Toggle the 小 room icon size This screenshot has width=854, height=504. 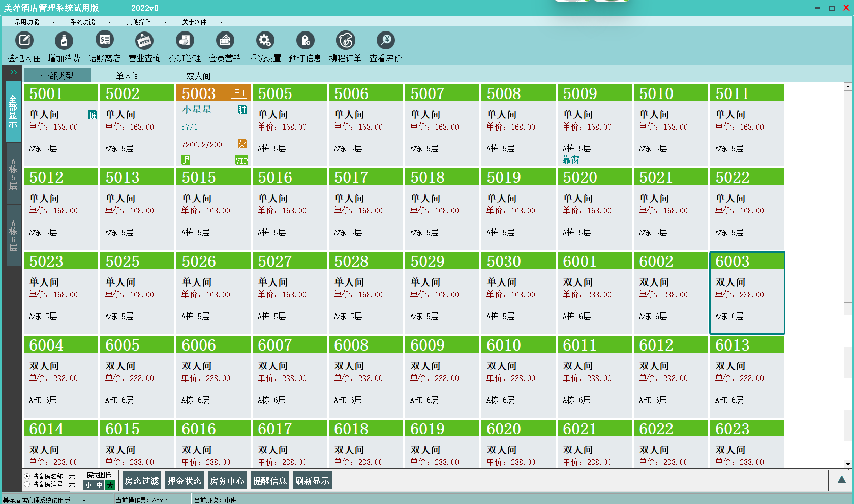(88, 485)
